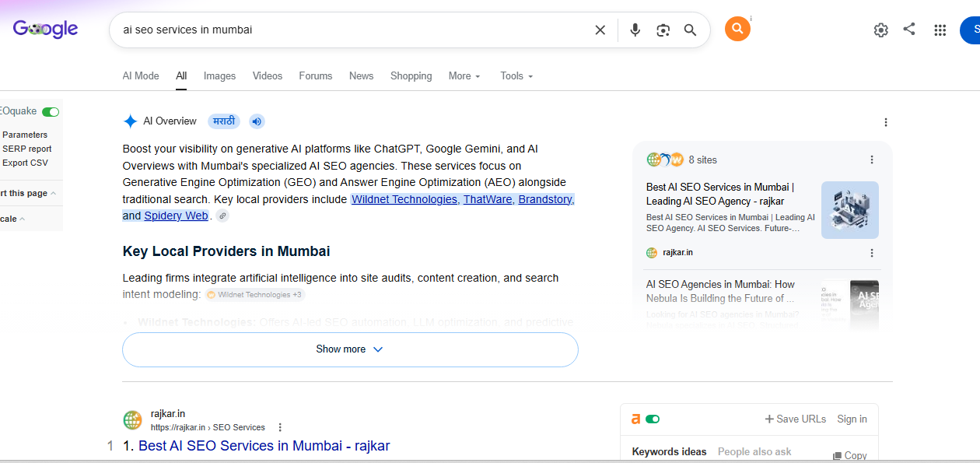
Task: Open the rajkar source card thumbnail image
Action: (850, 210)
